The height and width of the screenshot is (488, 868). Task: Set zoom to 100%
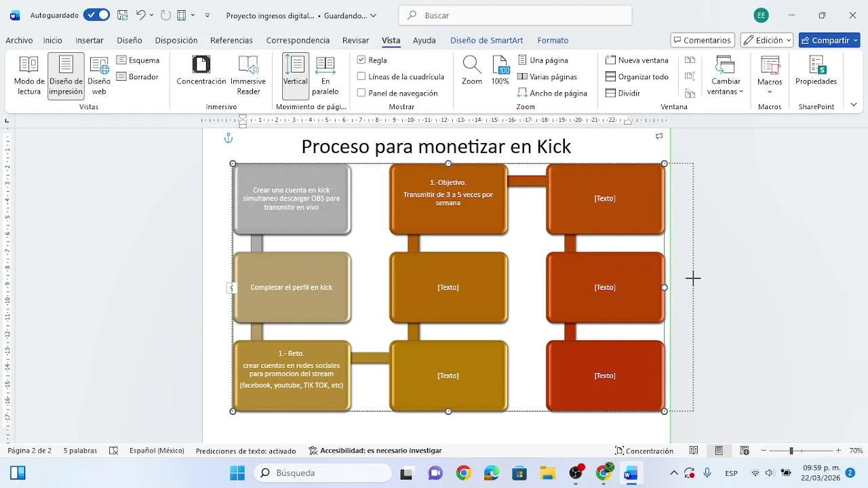tap(500, 71)
